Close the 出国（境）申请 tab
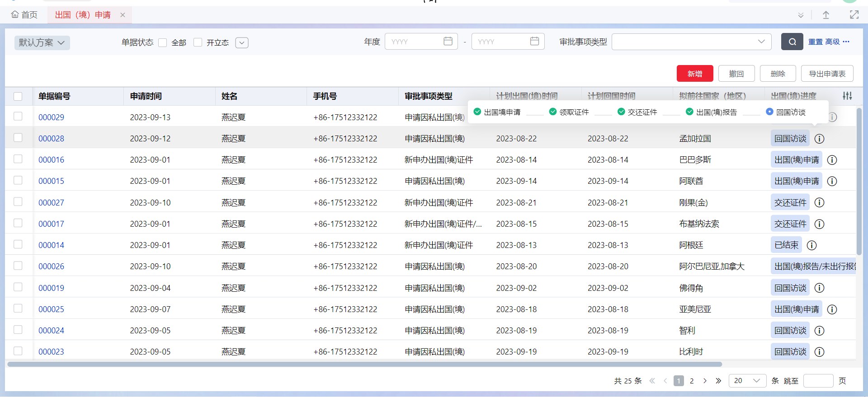This screenshot has width=868, height=397. [x=123, y=15]
